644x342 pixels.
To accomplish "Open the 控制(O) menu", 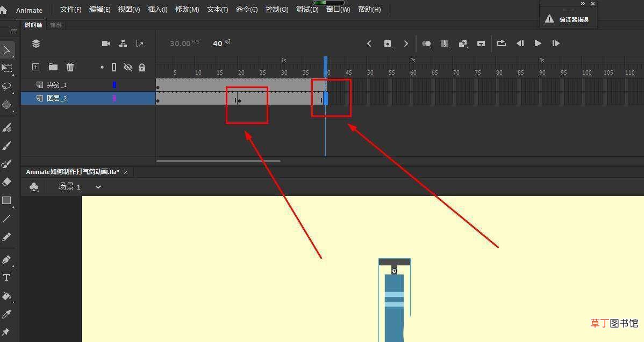I will [277, 10].
